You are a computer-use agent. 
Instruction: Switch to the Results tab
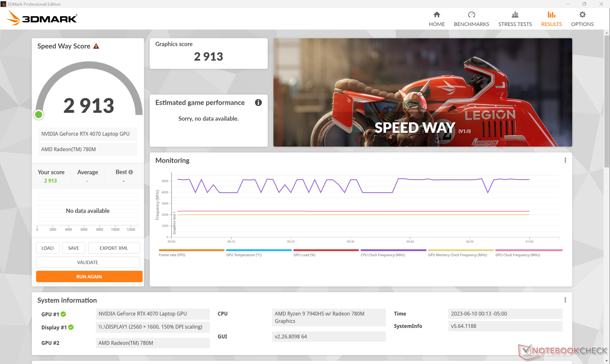(x=551, y=19)
